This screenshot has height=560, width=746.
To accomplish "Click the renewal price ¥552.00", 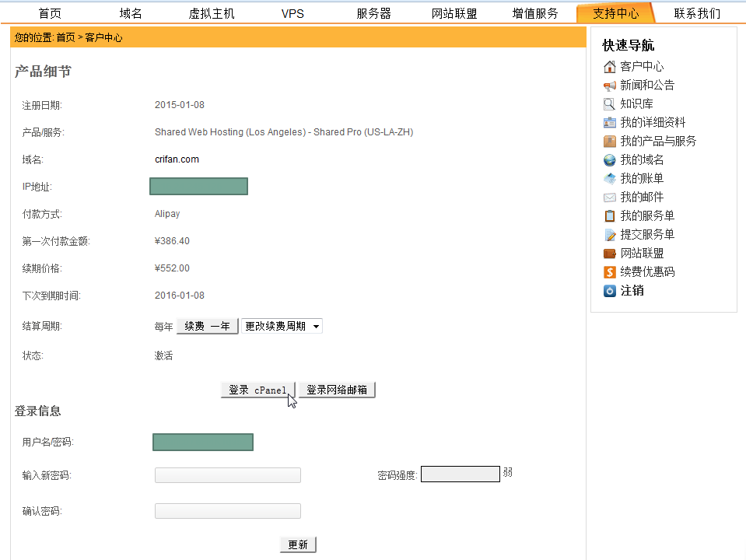I will pos(172,268).
